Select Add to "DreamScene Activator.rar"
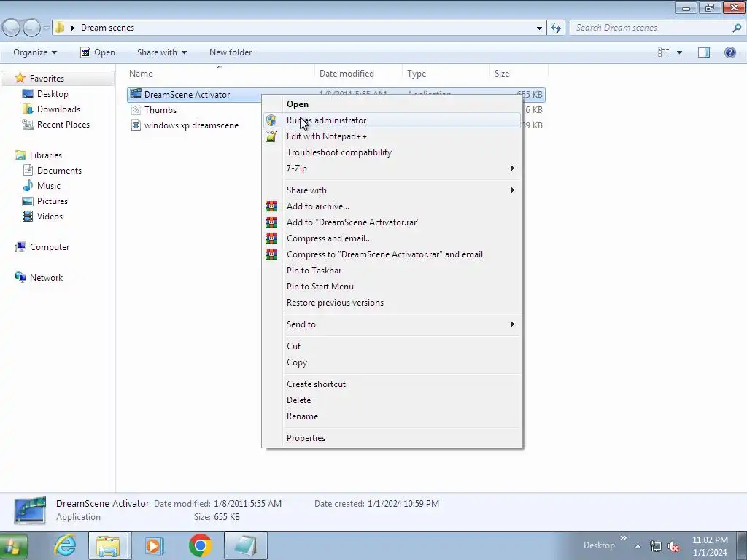747x560 pixels. pos(353,222)
